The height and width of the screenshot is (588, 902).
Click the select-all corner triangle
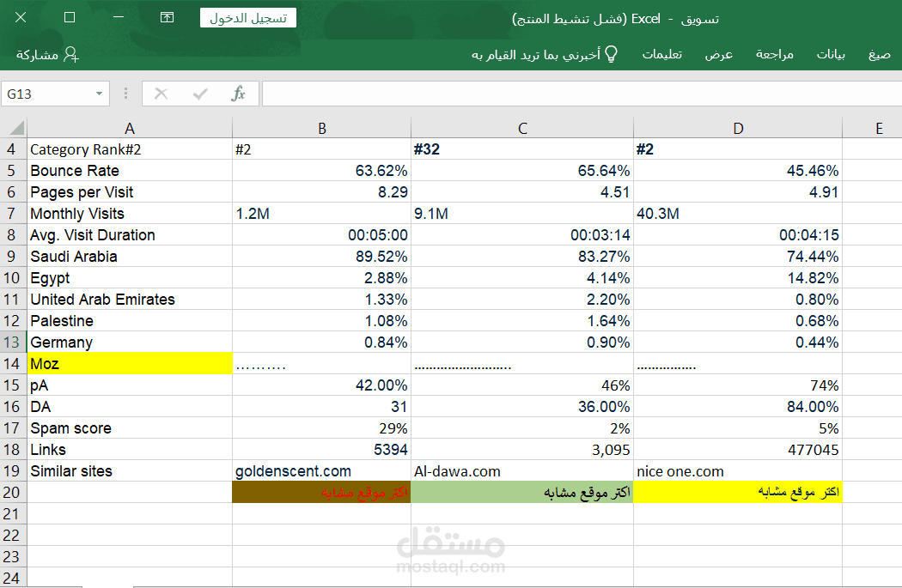point(17,128)
